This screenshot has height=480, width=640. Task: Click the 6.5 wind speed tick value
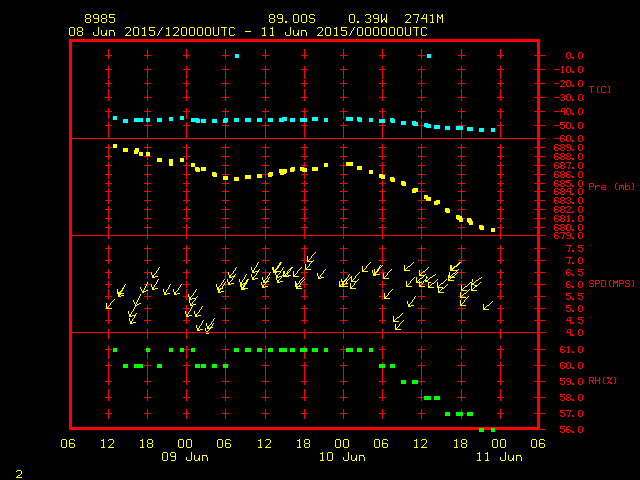pos(574,273)
